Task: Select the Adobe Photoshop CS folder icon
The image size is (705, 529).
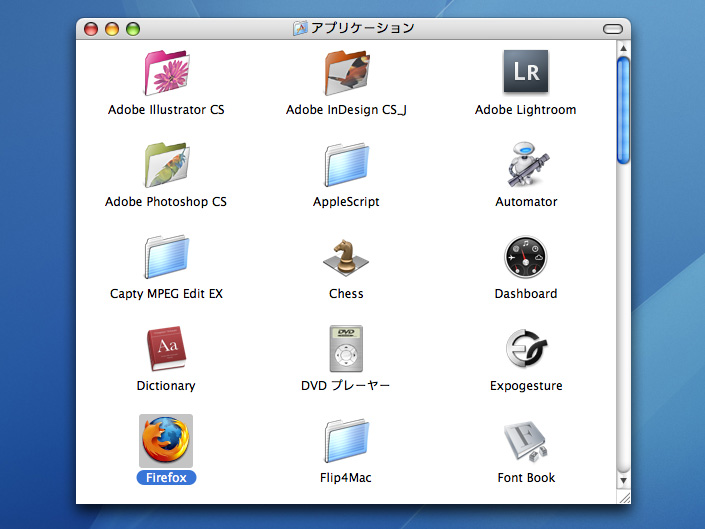Action: pos(166,165)
